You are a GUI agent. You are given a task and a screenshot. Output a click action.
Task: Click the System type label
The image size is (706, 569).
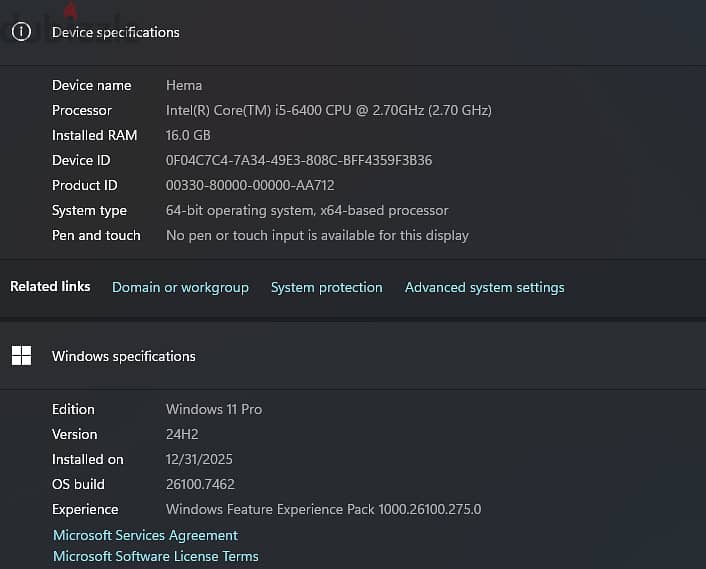tap(89, 211)
